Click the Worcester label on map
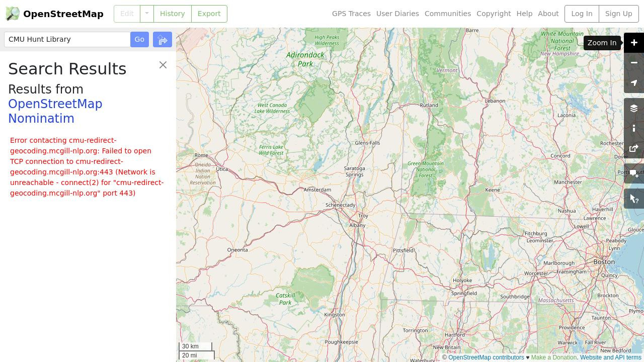The height and width of the screenshot is (362, 644). [x=536, y=274]
